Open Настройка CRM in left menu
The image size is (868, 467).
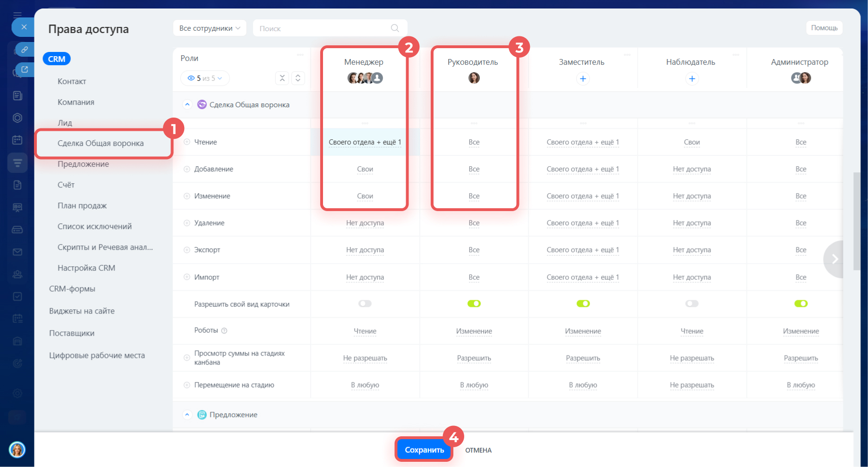pos(86,268)
